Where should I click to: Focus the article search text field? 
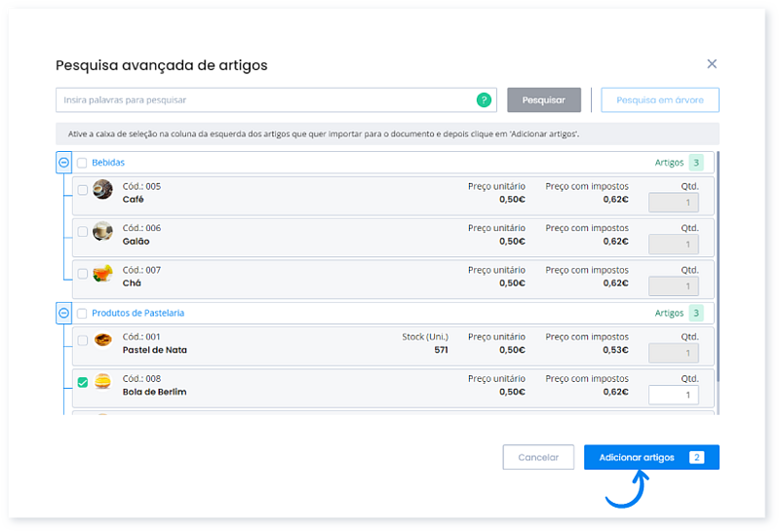coord(263,99)
